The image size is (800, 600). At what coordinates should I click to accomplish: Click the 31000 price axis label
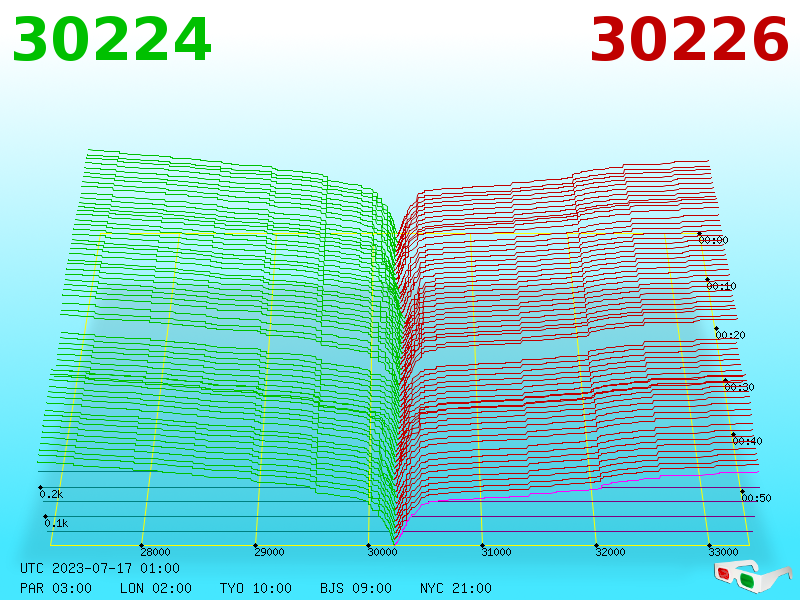(x=496, y=552)
